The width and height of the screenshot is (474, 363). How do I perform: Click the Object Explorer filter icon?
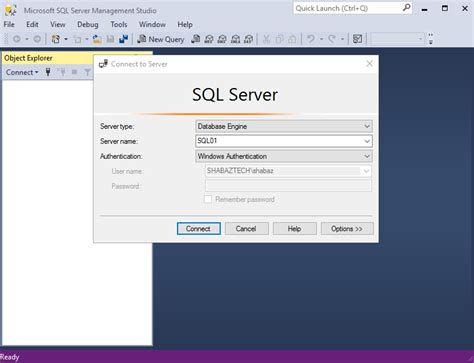click(x=87, y=72)
